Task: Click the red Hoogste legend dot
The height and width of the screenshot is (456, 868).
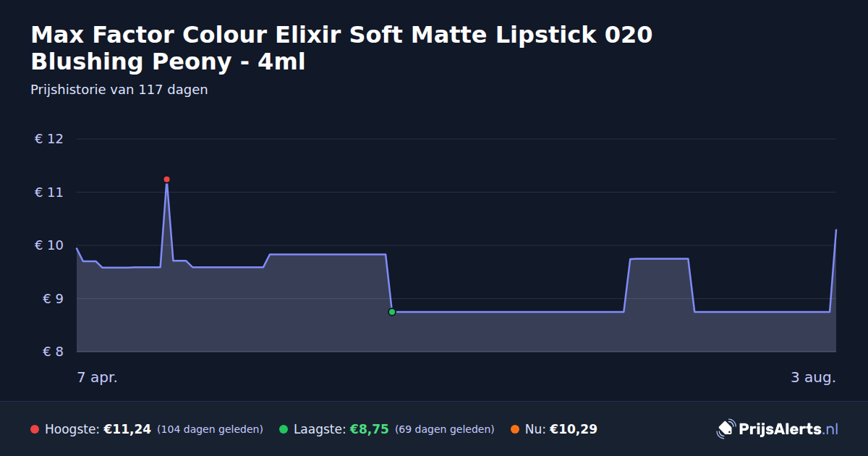Action: tap(35, 429)
